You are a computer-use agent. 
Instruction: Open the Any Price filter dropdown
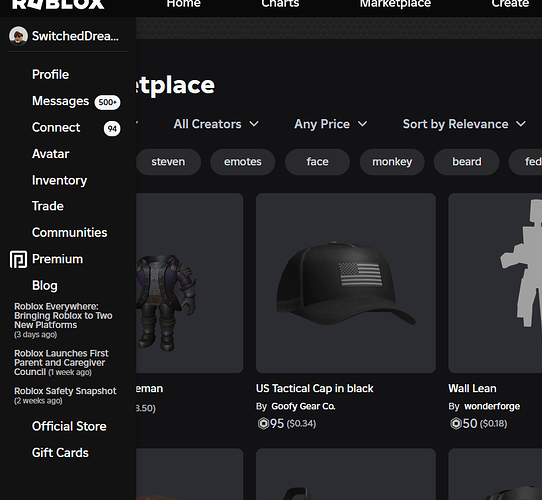[x=331, y=124]
